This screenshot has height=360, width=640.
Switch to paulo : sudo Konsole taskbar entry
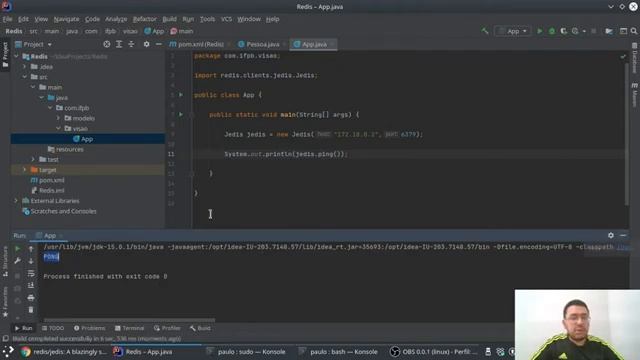click(246, 352)
